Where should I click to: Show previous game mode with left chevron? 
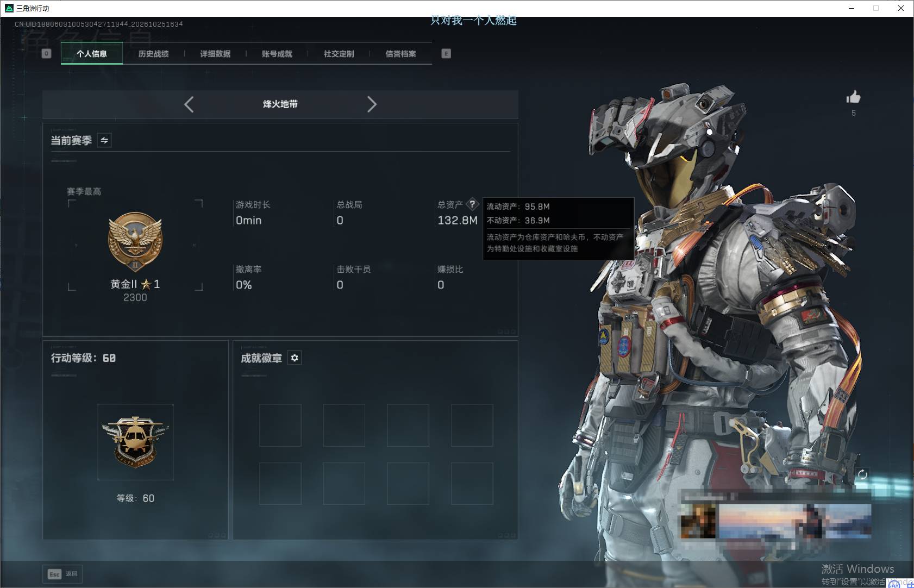[x=189, y=104]
